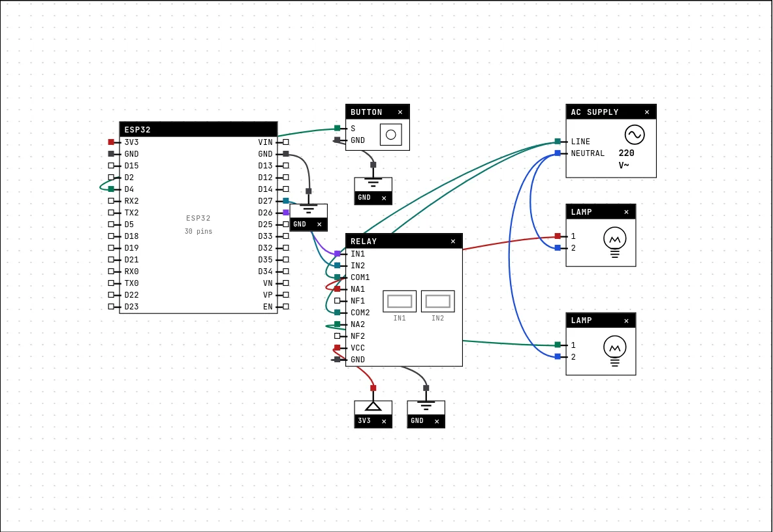This screenshot has width=773, height=532.
Task: Remove the 3V3 power node
Action: tap(384, 421)
